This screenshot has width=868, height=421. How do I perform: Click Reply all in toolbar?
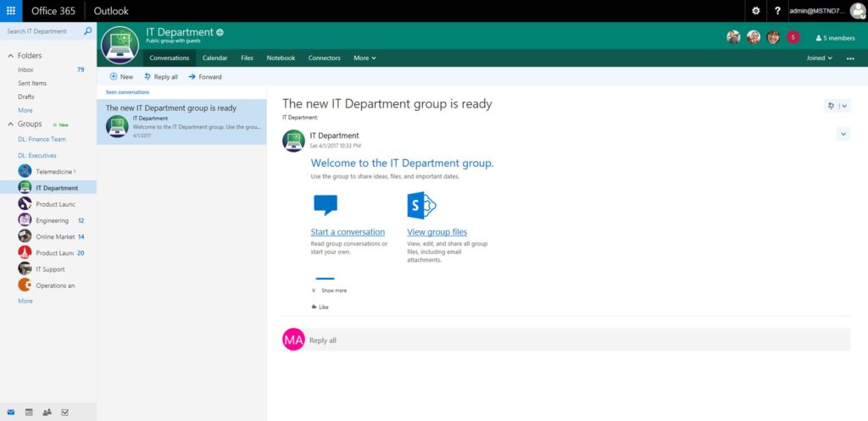[161, 77]
